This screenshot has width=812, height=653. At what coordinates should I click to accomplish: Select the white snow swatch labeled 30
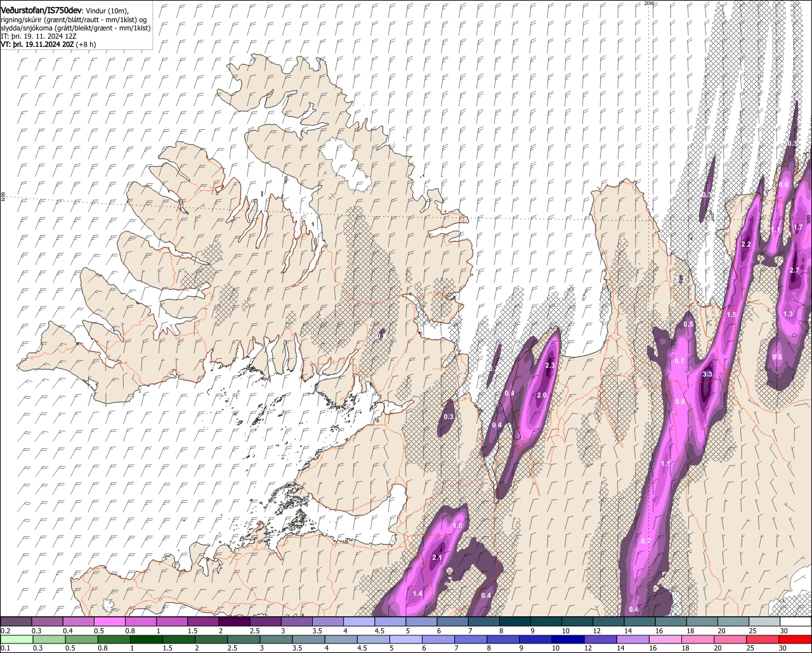pos(796,621)
